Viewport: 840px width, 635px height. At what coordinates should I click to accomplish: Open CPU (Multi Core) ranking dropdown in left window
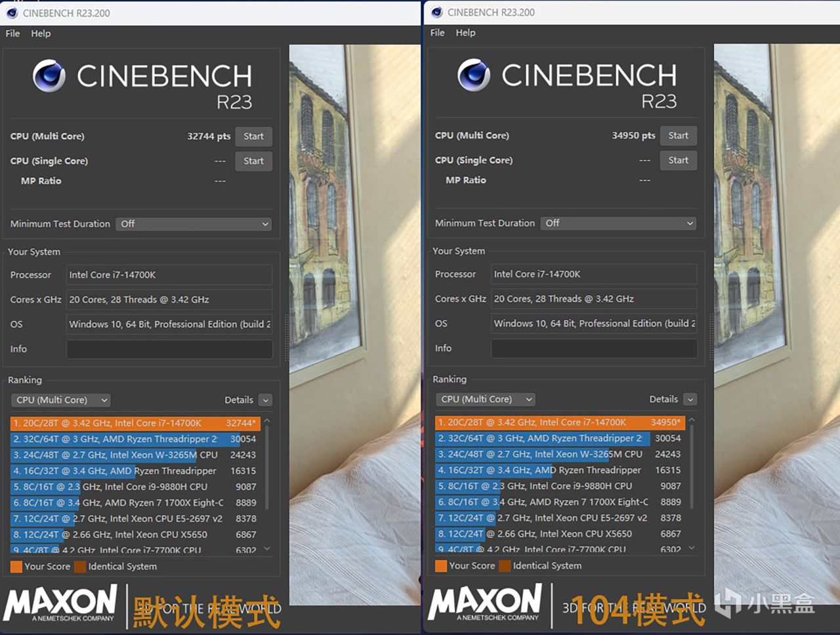click(x=60, y=400)
